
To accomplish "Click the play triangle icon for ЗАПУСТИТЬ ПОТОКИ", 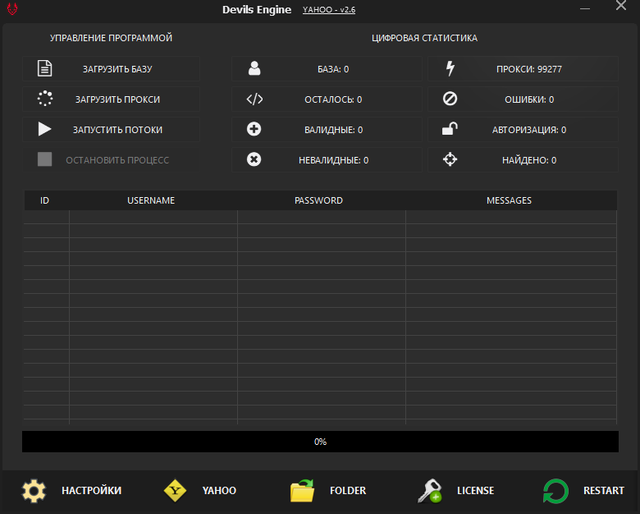I will (44, 129).
